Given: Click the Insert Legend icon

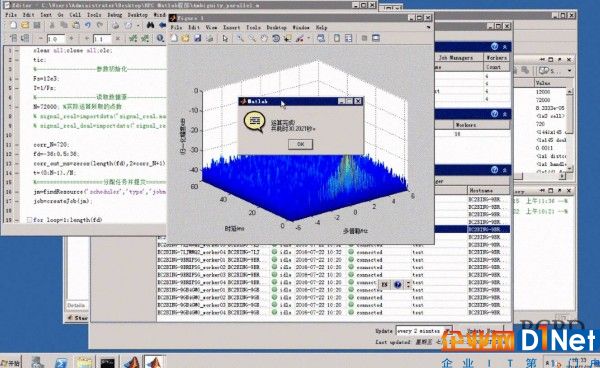Looking at the screenshot, I should pos(349,38).
